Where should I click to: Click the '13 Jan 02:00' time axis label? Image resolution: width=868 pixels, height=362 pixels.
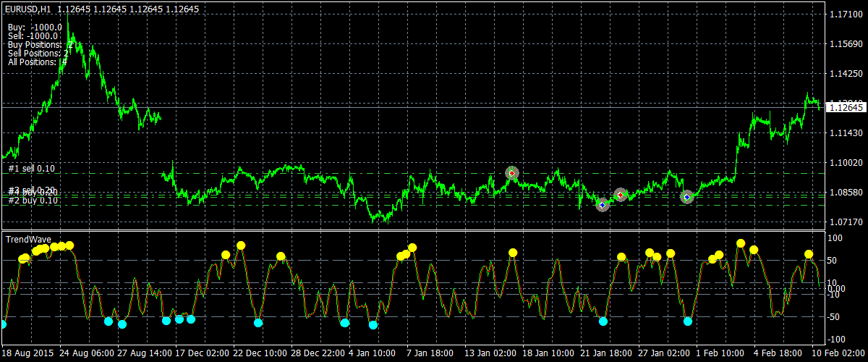click(490, 353)
